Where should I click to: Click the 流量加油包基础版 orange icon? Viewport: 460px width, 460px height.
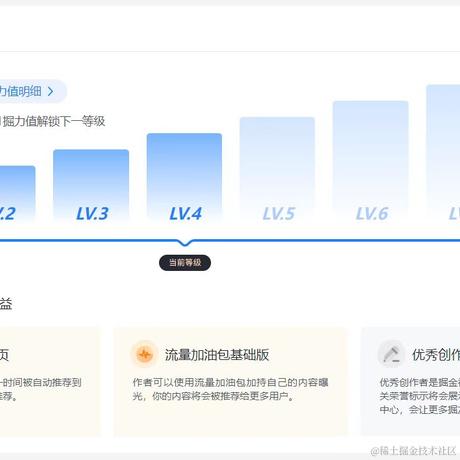click(x=145, y=354)
